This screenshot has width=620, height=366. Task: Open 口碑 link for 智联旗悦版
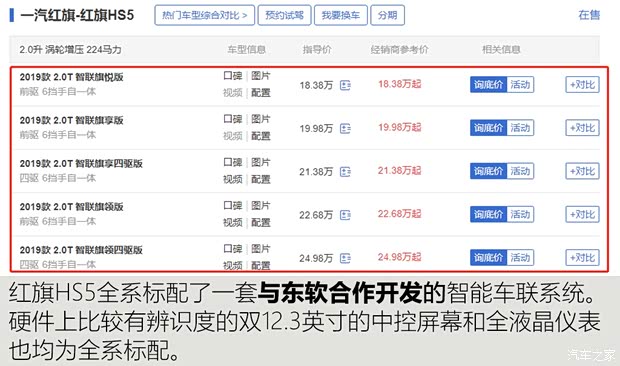pos(233,75)
